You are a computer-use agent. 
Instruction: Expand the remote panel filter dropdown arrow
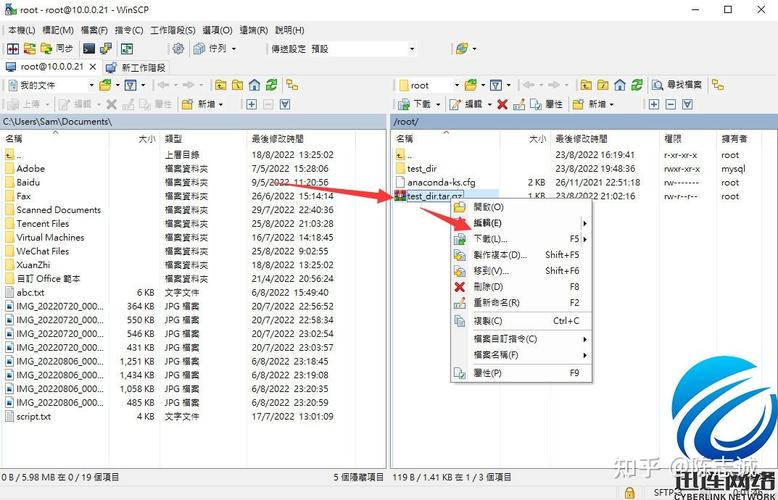[509, 85]
